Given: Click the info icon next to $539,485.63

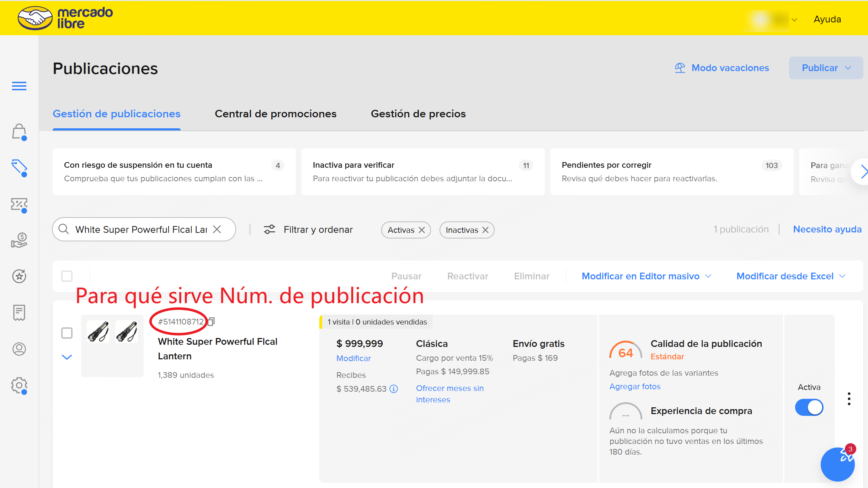Looking at the screenshot, I should point(394,389).
